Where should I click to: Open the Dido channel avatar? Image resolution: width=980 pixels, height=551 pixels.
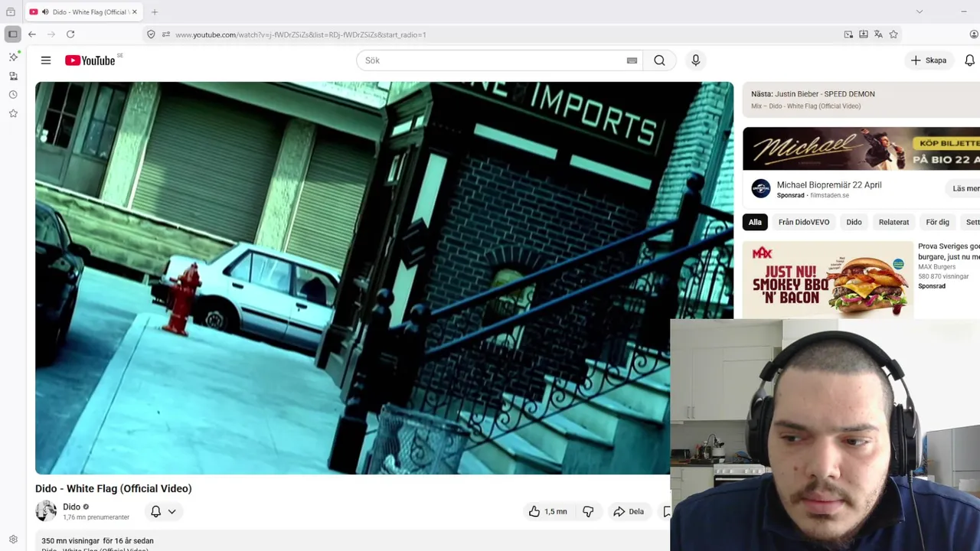pos(46,511)
